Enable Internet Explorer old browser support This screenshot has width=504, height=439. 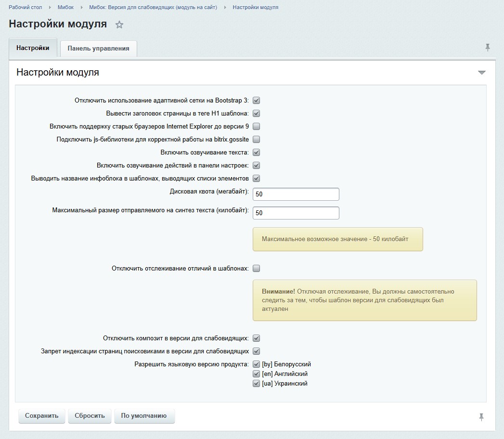click(257, 127)
